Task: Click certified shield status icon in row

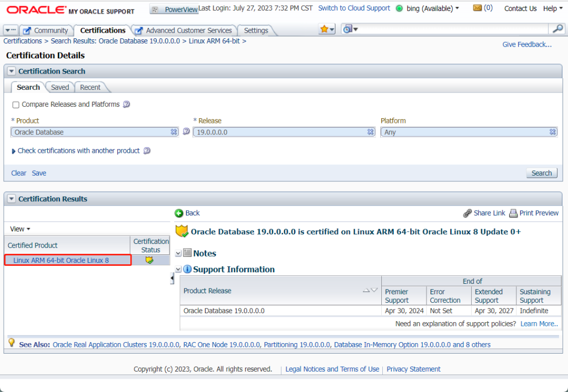Action: pyautogui.click(x=149, y=260)
